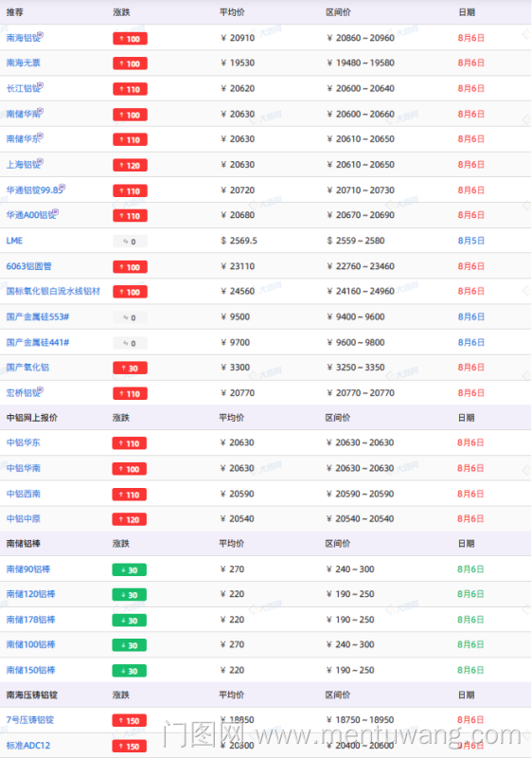This screenshot has height=758, width=532.
Task: Click the average price $ 2569.5
Action: (239, 241)
